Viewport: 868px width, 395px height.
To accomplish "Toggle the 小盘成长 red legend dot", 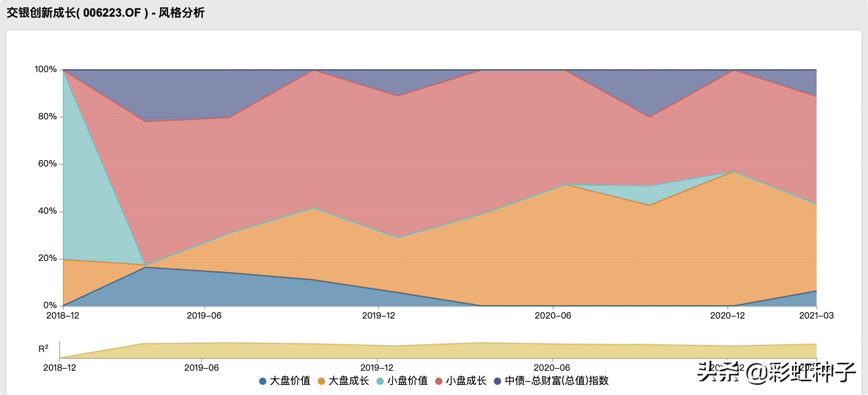I will (439, 381).
